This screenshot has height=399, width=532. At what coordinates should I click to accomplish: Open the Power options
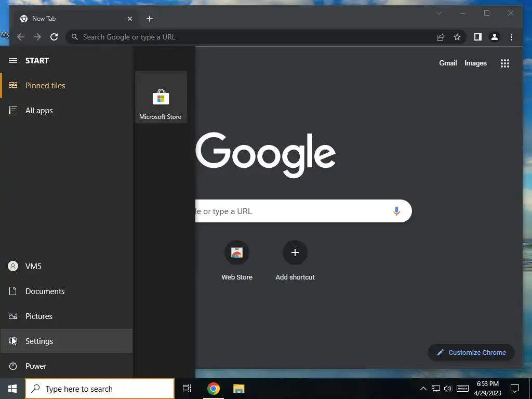pyautogui.click(x=66, y=366)
